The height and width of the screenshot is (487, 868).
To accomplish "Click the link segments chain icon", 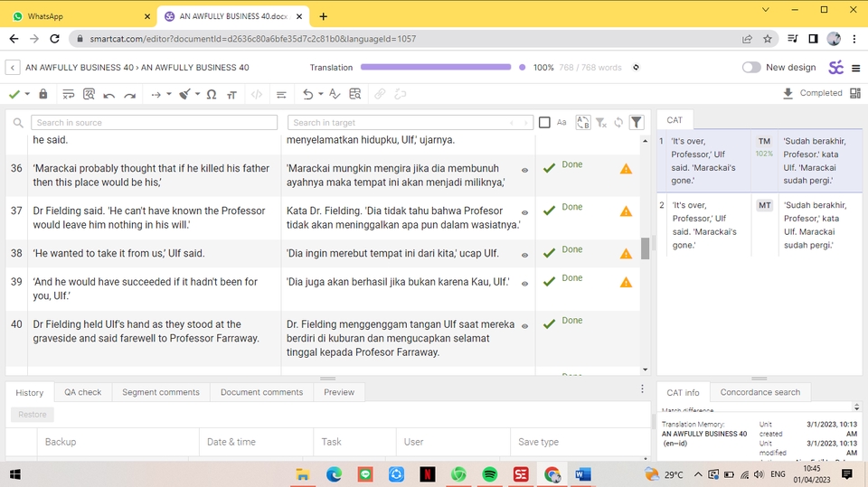I will click(380, 94).
